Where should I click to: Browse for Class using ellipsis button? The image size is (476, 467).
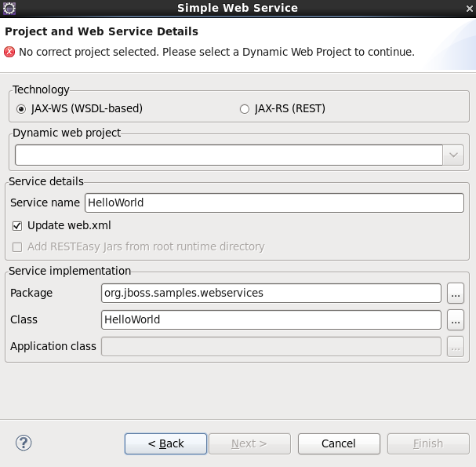point(456,319)
